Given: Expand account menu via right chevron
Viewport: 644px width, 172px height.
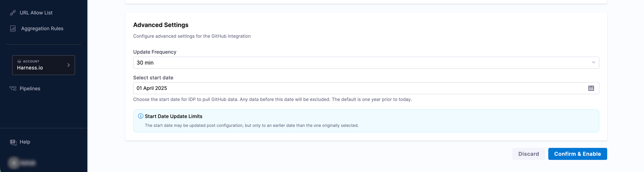Looking at the screenshot, I should pos(69,65).
